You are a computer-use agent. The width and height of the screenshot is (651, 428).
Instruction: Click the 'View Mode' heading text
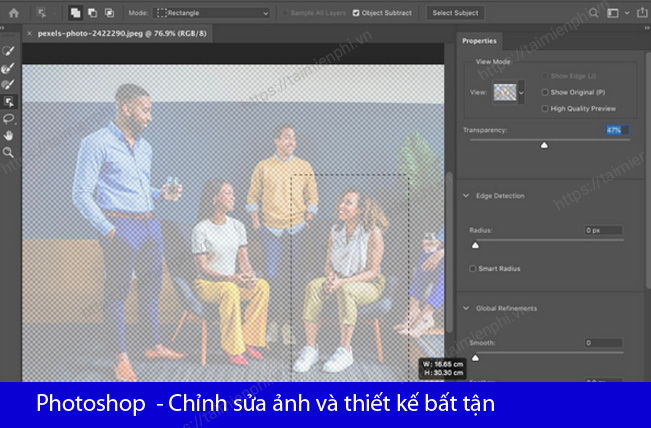(493, 61)
